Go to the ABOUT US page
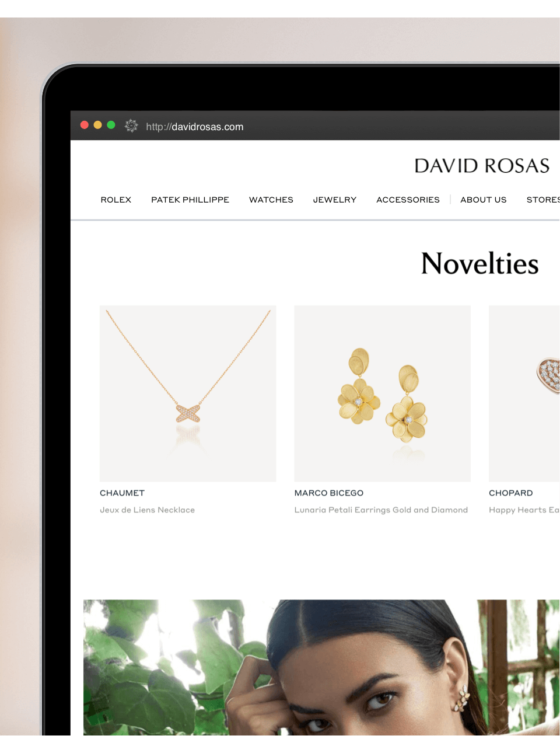The height and width of the screenshot is (753, 560). (484, 200)
